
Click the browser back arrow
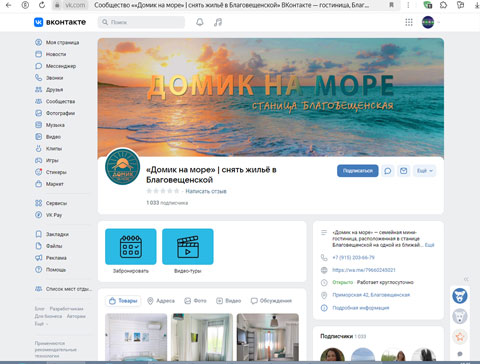[x=9, y=5]
